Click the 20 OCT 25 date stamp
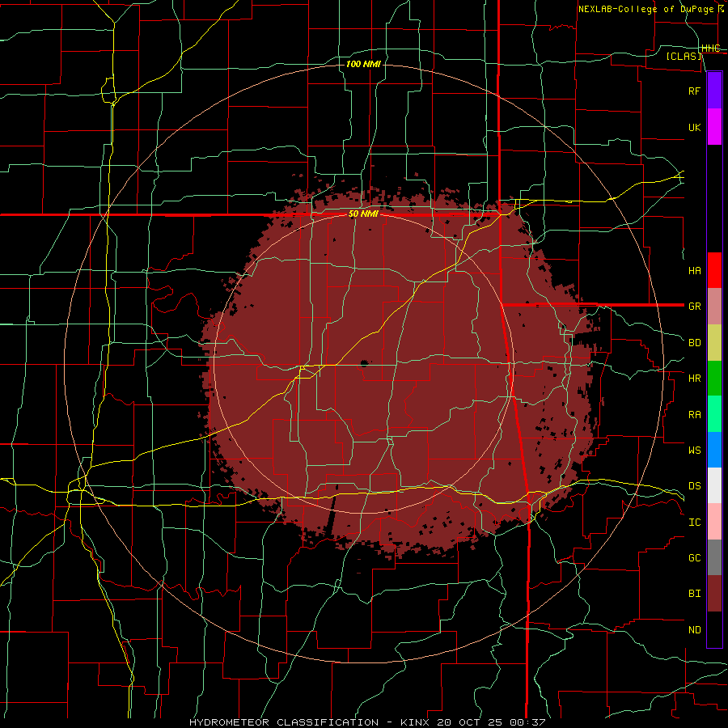This screenshot has height=728, width=728. [470, 722]
